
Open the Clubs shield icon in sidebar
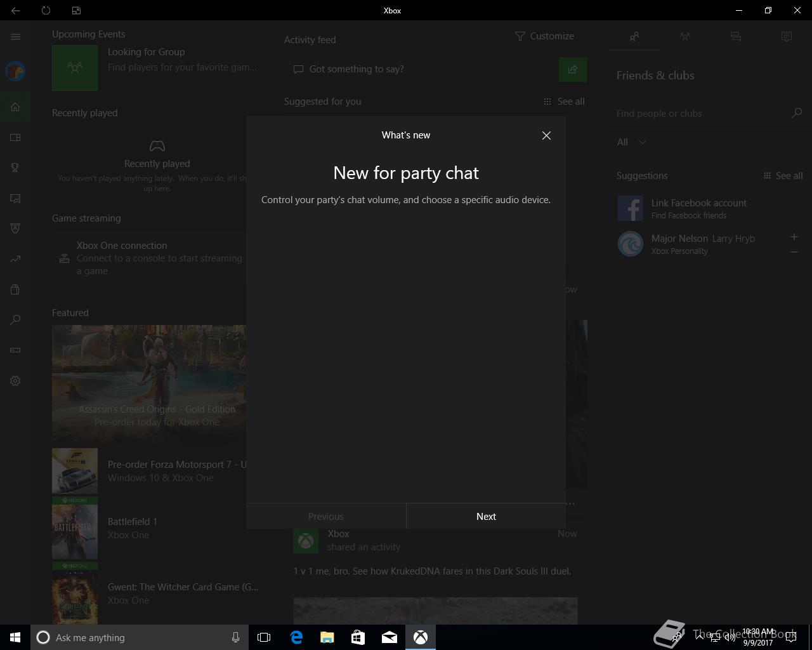(15, 229)
